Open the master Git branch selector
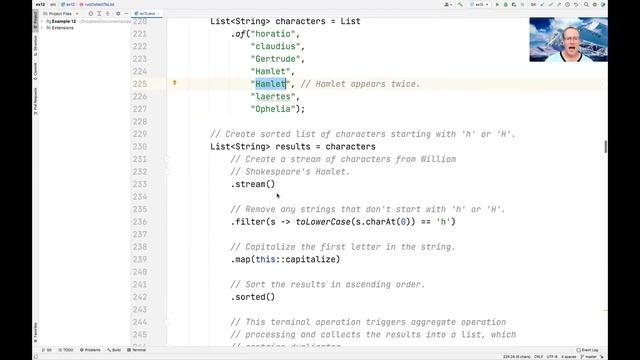This screenshot has width=640, height=360. click(x=588, y=357)
